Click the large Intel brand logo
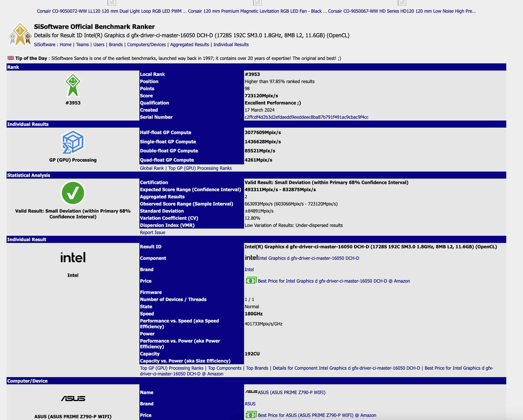Image resolution: width=523 pixels, height=420 pixels. click(x=73, y=257)
